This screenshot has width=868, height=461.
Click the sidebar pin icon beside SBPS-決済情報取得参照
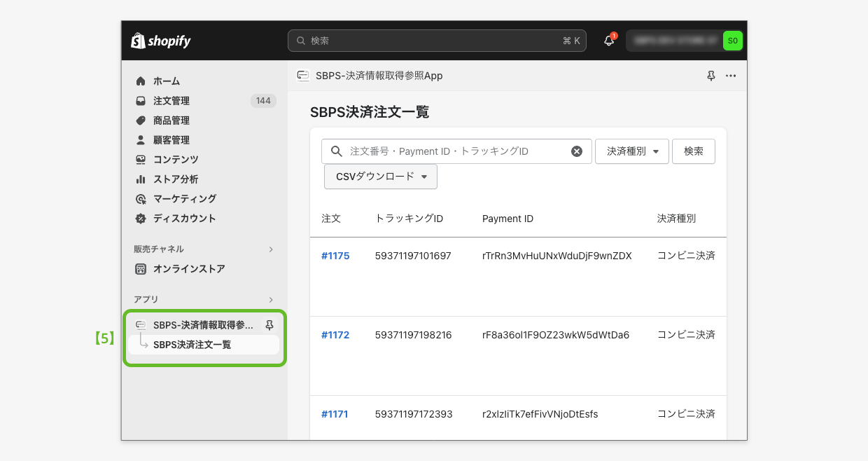269,325
